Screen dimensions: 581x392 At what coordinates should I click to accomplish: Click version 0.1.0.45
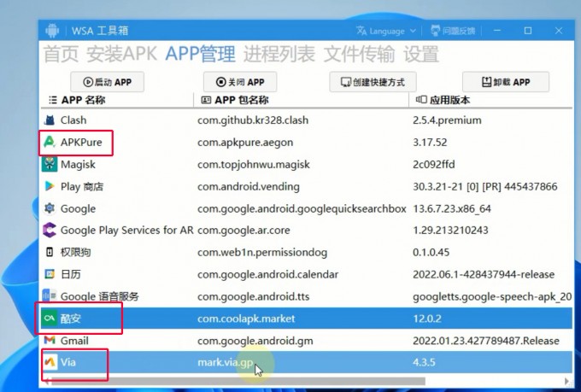coord(431,252)
